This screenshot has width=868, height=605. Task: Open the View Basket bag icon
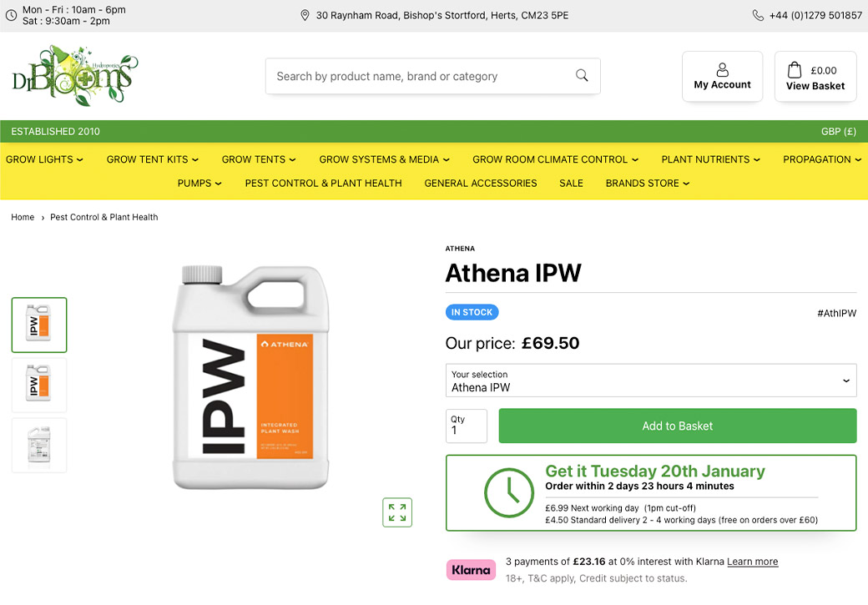[795, 70]
